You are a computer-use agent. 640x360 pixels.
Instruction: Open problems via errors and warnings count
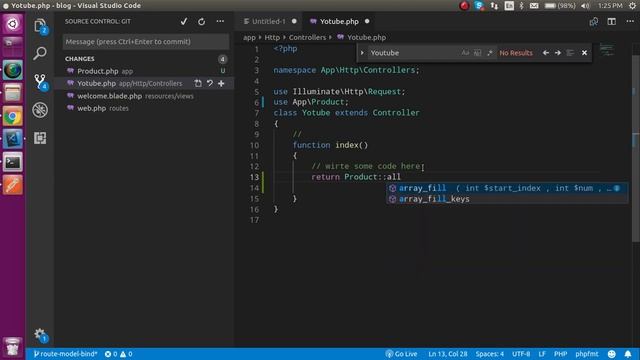(x=118, y=354)
